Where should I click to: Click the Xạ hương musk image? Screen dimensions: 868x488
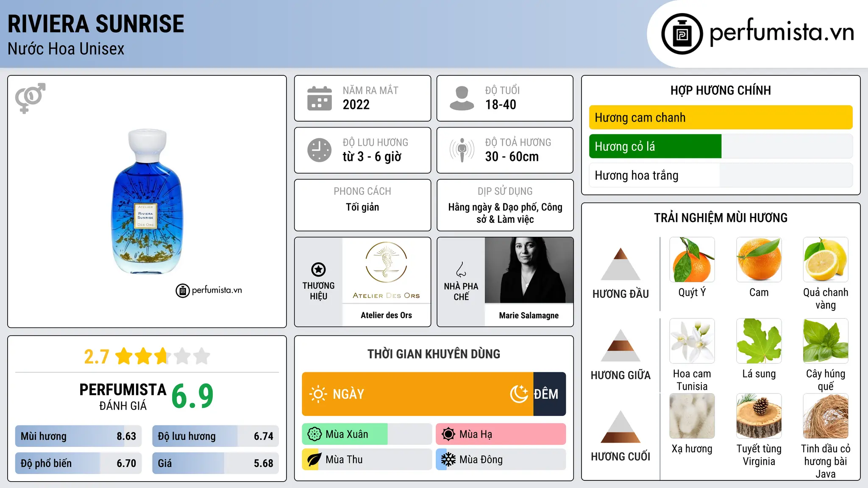(x=692, y=416)
